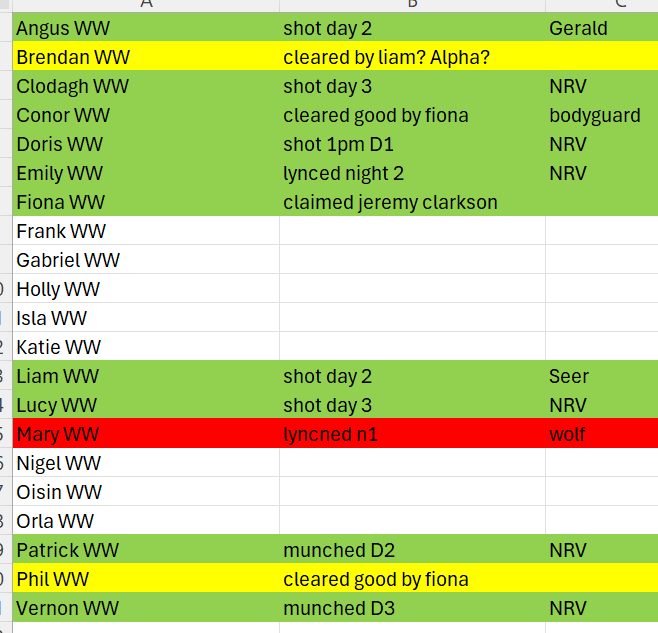This screenshot has height=633, width=658.
Task: Click the empty cell beside Gabriel WW
Action: coord(413,260)
